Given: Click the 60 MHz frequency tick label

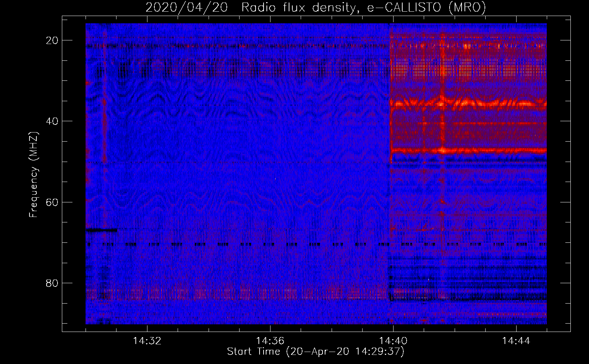Looking at the screenshot, I should coord(52,202).
